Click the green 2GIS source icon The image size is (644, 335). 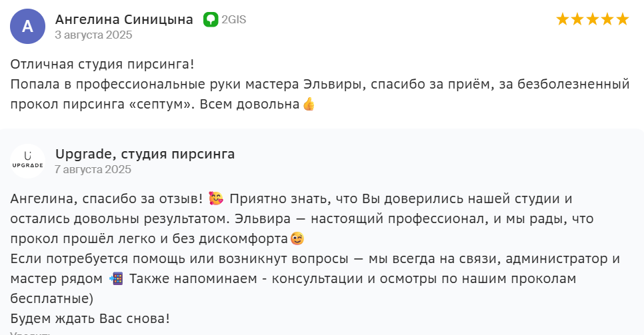211,19
